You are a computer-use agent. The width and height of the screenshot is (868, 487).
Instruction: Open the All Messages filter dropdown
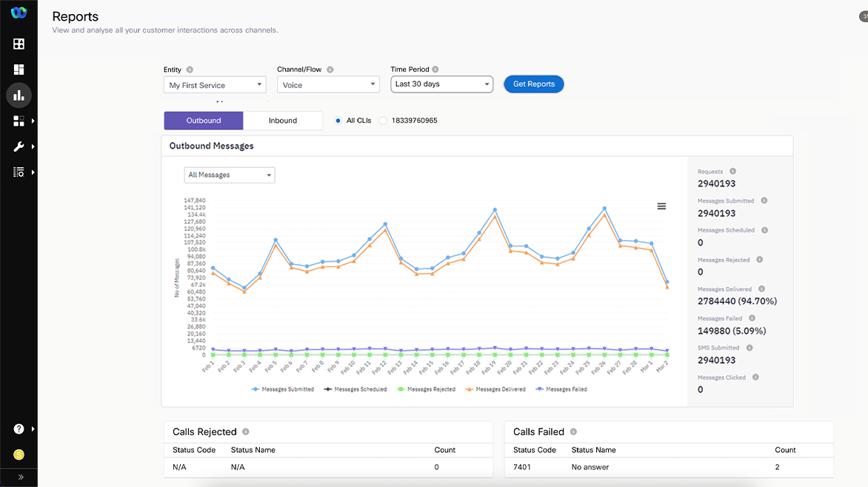229,175
